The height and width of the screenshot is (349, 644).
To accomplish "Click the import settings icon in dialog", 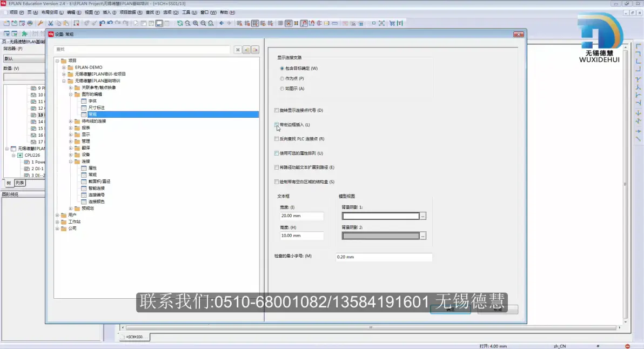I will coord(246,50).
